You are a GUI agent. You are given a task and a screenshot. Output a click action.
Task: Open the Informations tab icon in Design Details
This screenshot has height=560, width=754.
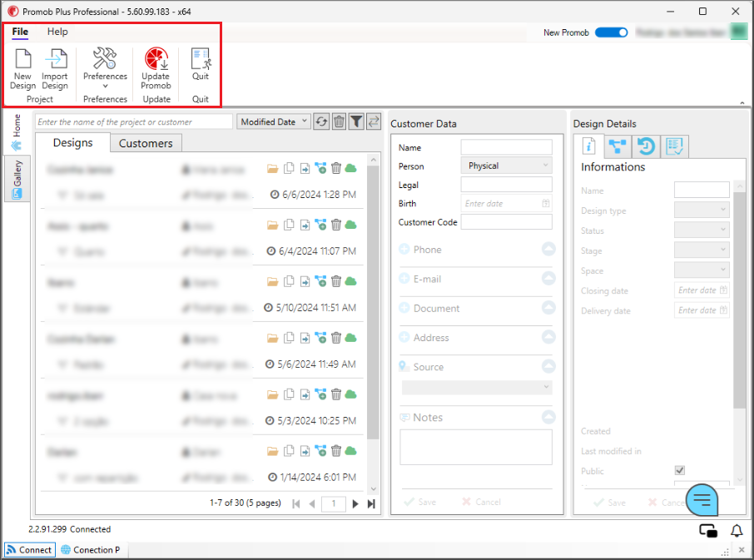(589, 146)
